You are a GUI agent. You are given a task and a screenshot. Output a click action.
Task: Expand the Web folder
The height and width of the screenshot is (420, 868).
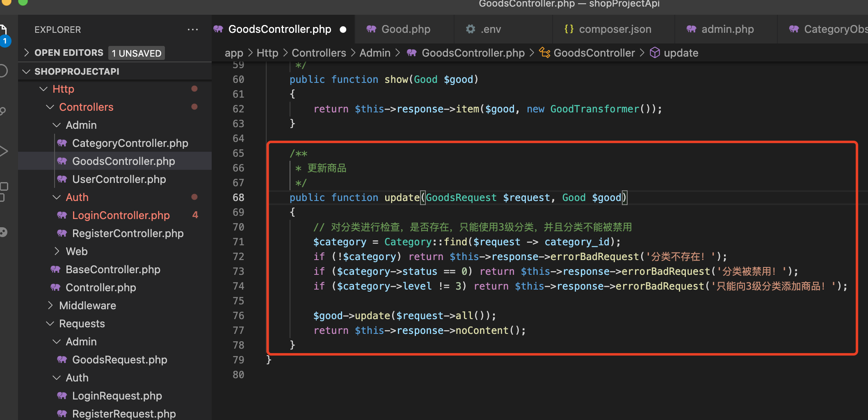pos(57,251)
